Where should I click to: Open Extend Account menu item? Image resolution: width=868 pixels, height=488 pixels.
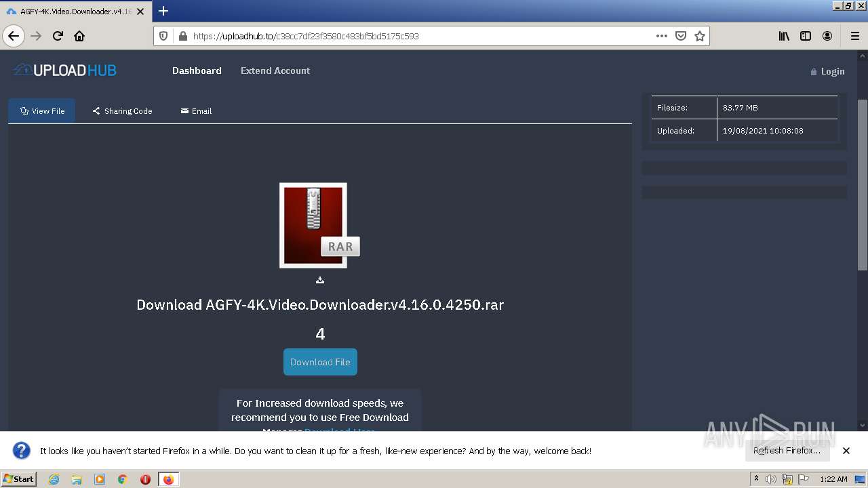pos(275,70)
